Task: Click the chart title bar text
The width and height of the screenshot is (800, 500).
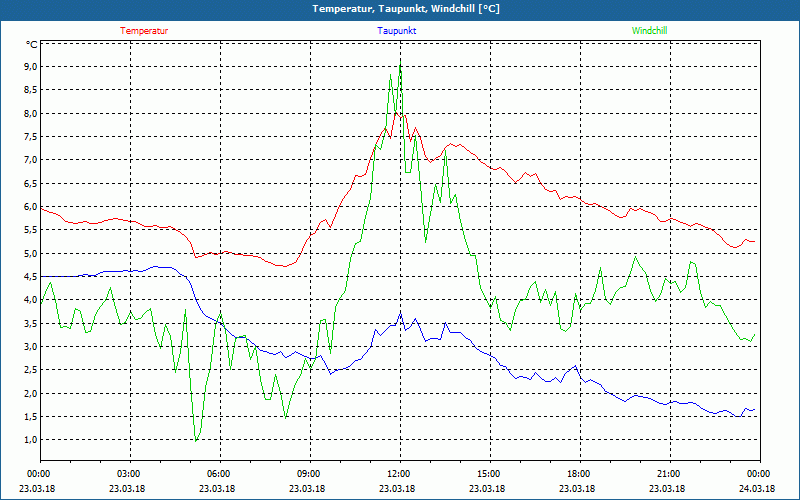Action: click(x=406, y=9)
